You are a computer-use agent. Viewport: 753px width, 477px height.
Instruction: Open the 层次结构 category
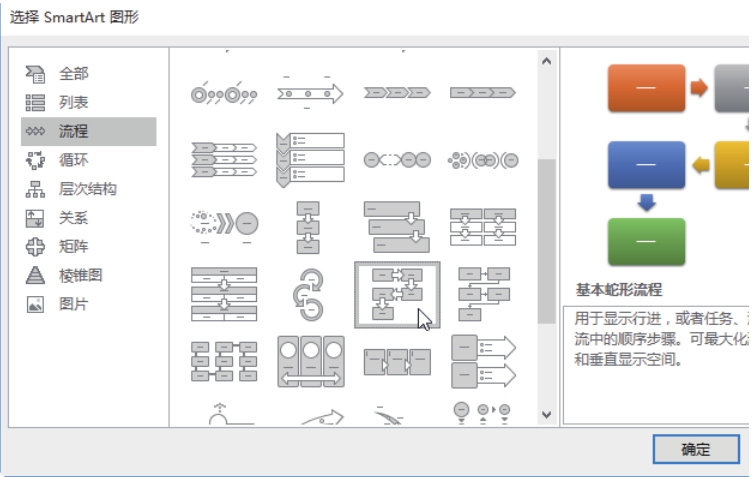coord(88,189)
